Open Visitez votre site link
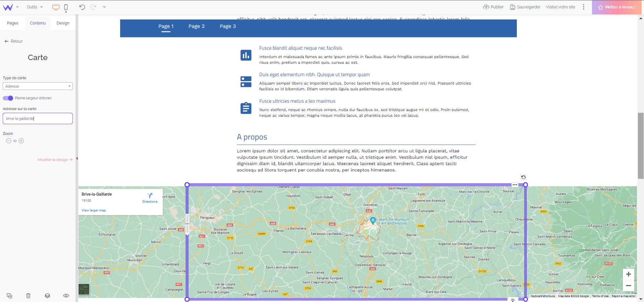 [560, 7]
